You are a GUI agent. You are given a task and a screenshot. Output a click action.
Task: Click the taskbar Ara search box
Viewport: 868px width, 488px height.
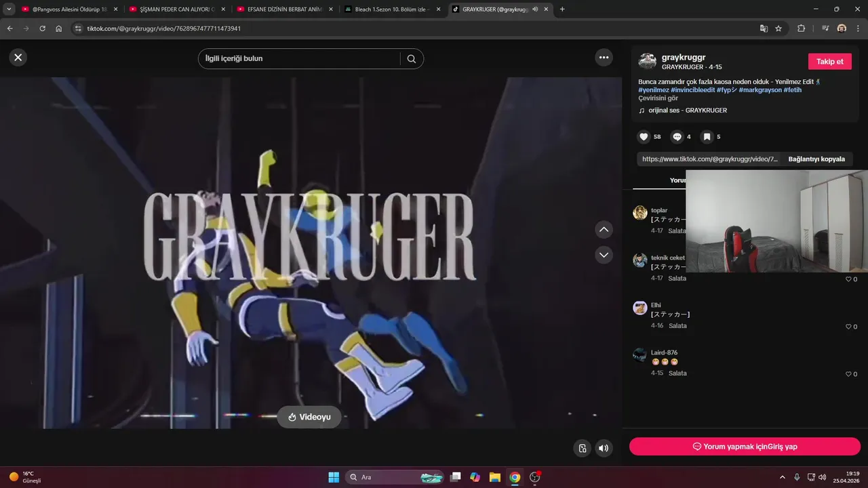tap(395, 477)
